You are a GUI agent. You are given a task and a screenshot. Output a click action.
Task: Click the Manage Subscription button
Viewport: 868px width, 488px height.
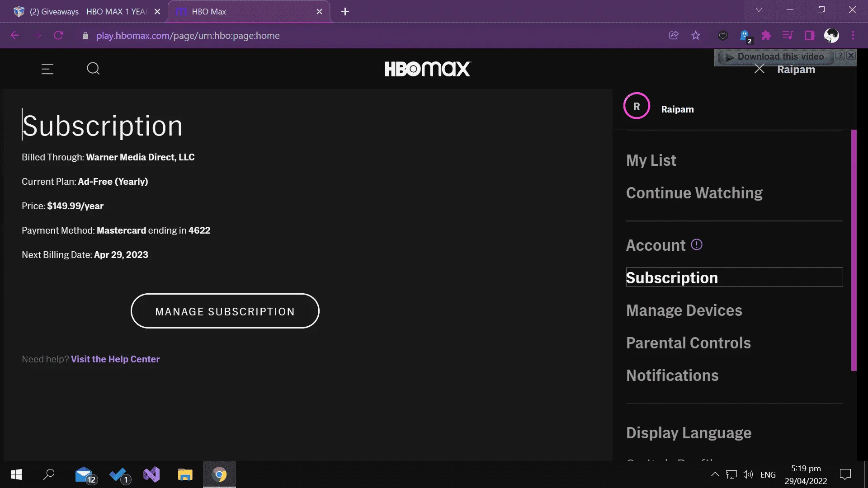[225, 311]
